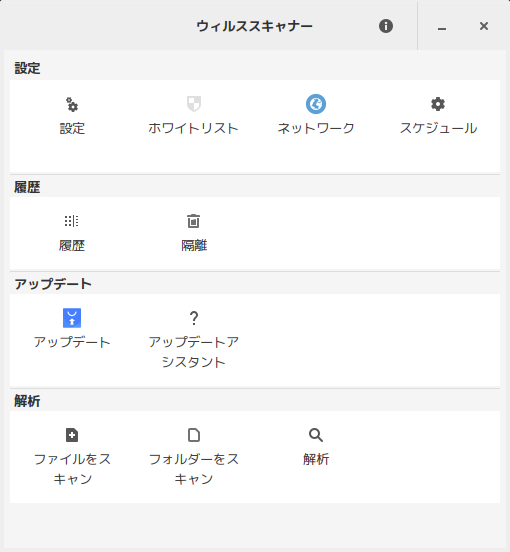Open the スケジュール gear icon
Viewport: 510px width, 552px height.
438,104
